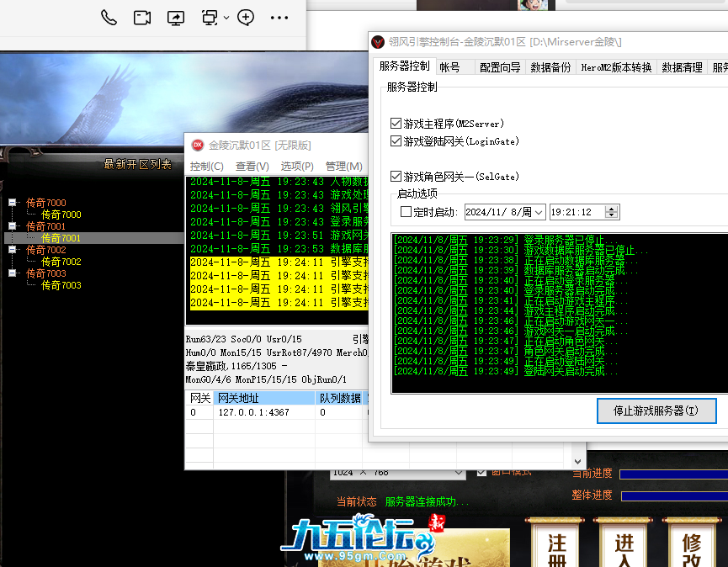Viewport: 728px width, 567px height.
Task: Open the 管理(M) menu
Action: (344, 166)
